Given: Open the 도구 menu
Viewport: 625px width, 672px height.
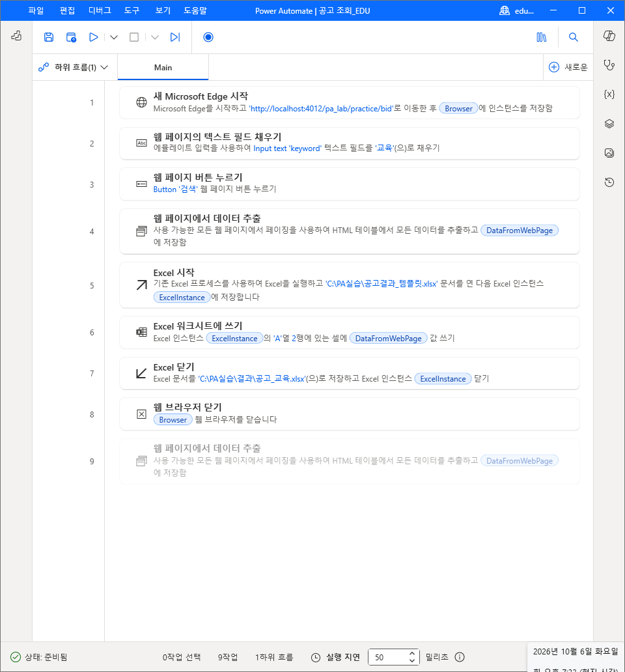Looking at the screenshot, I should (x=132, y=10).
